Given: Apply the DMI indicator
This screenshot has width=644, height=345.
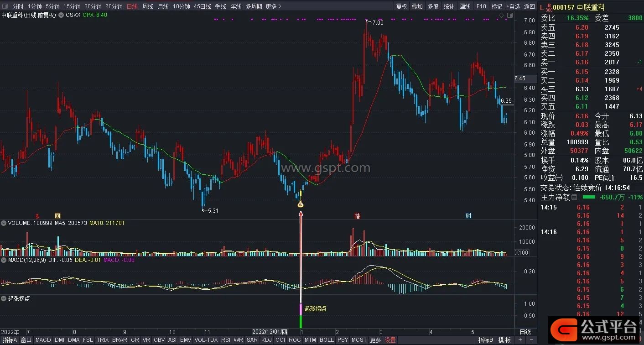Looking at the screenshot, I should (59, 340).
